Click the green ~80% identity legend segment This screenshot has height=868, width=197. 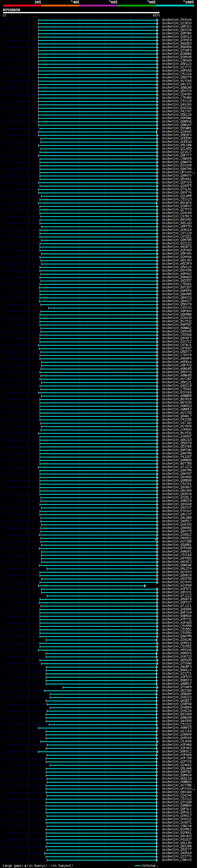(x=137, y=6)
